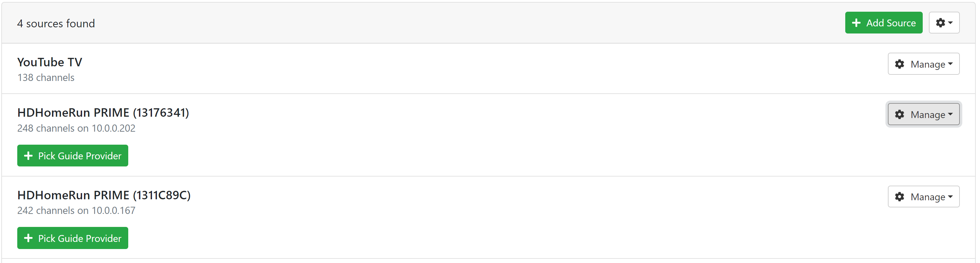
Task: Click the gear icon for HDHomeRun PRIME (13176341)
Action: 899,114
